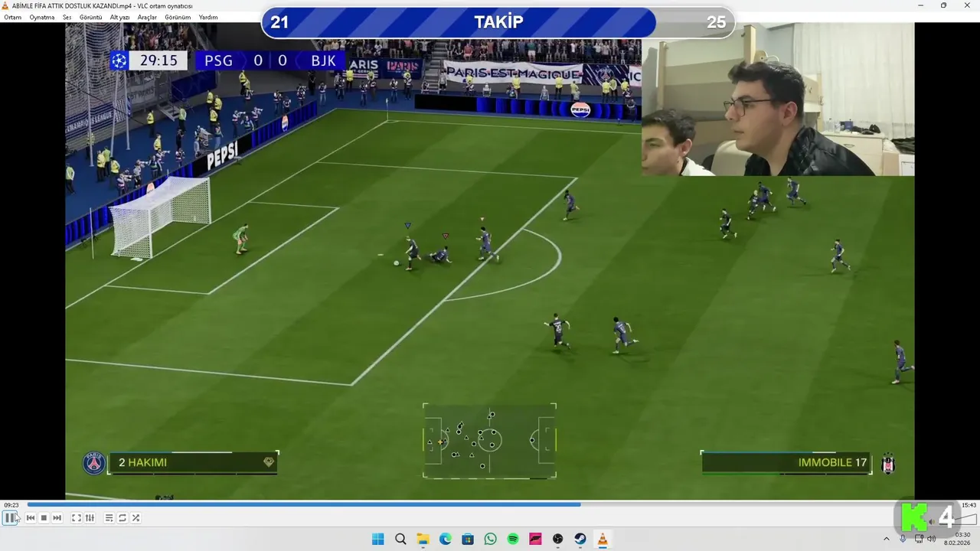Image resolution: width=980 pixels, height=551 pixels.
Task: Show extended settings and effects panel
Action: click(90, 518)
